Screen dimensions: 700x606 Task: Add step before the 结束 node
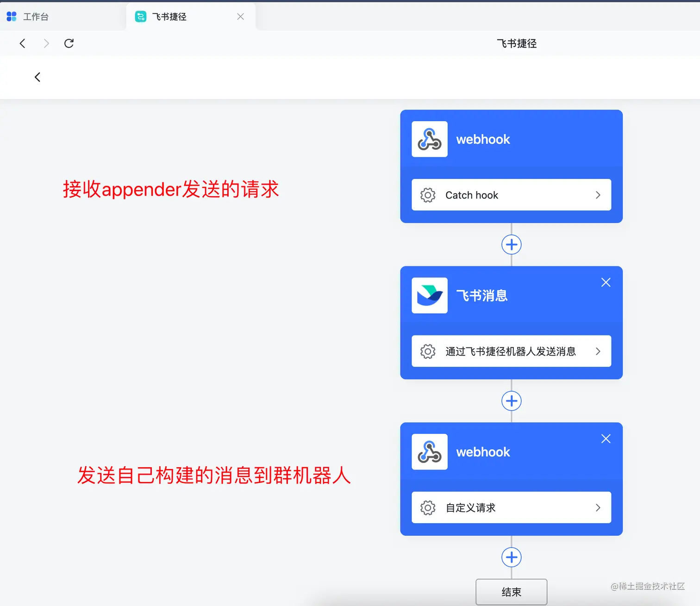pyautogui.click(x=512, y=557)
